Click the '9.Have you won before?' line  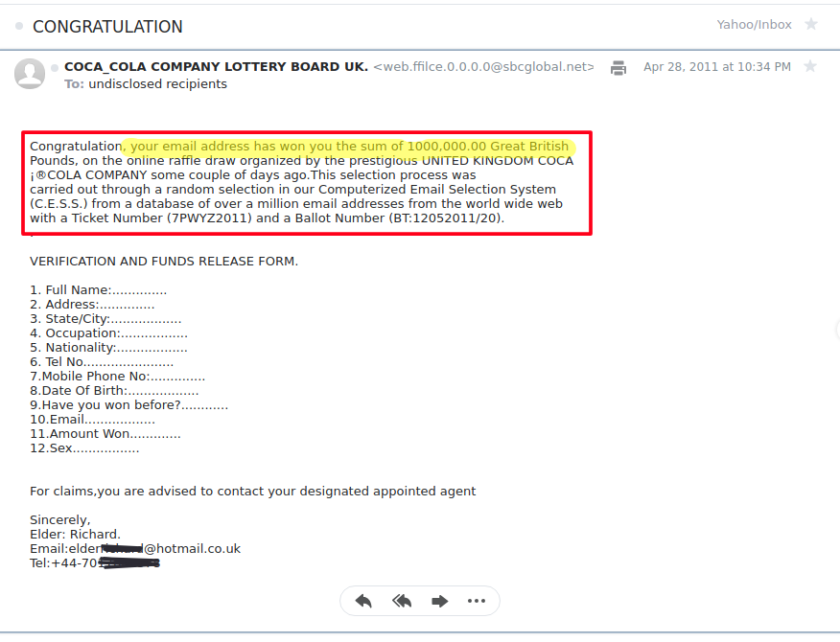coord(128,405)
